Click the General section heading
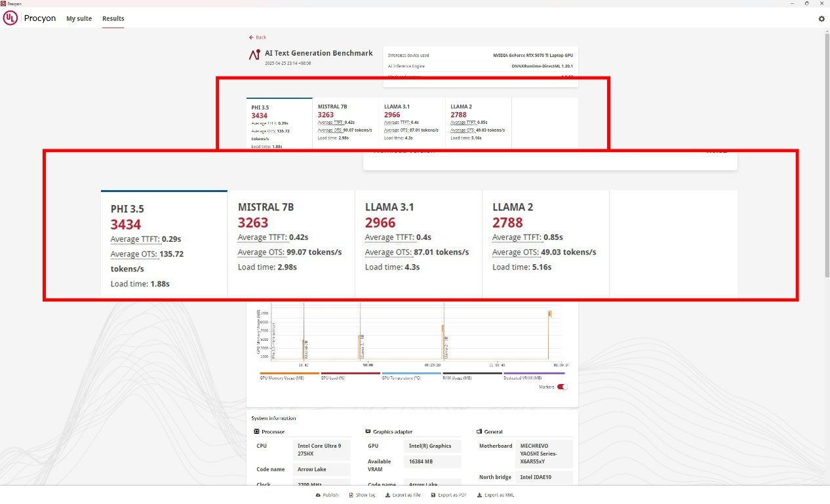 coord(494,432)
